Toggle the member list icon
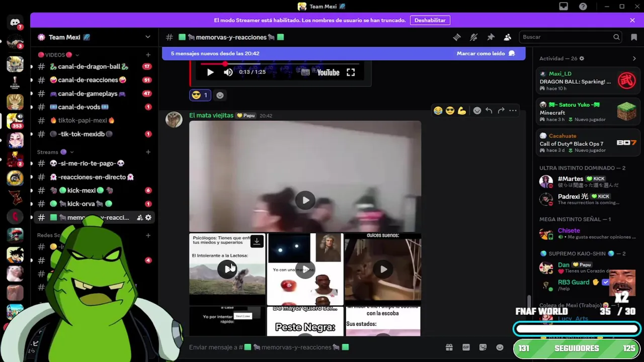This screenshot has height=362, width=644. pos(507,37)
